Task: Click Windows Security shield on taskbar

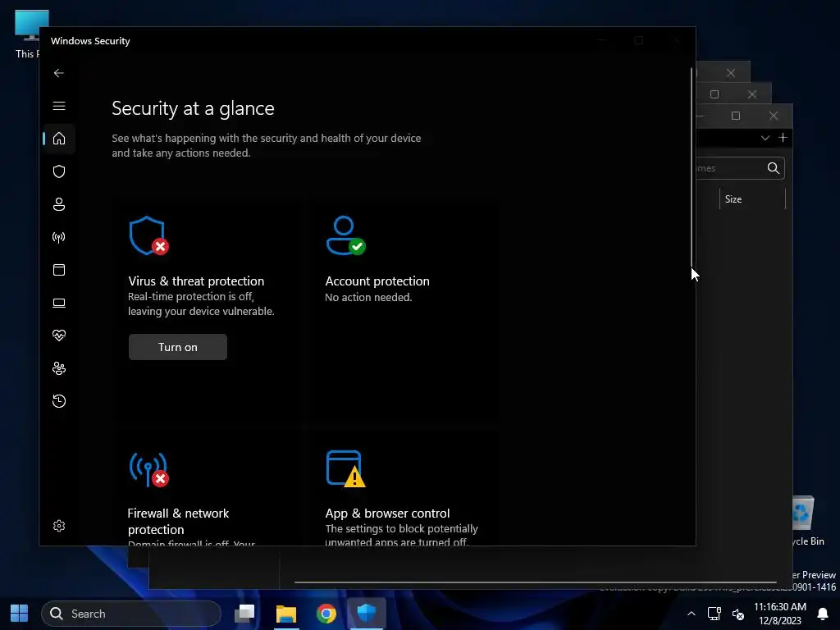Action: coord(367,614)
